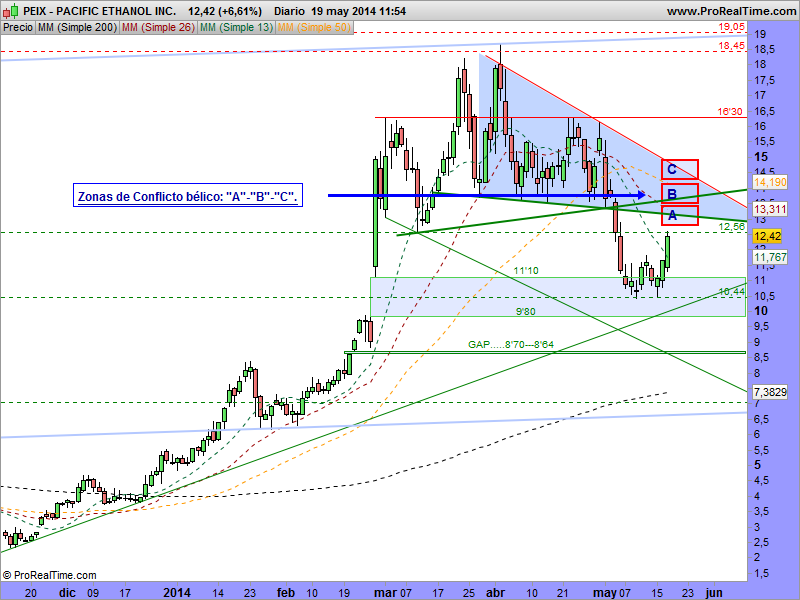The height and width of the screenshot is (600, 800).
Task: Click the mar marker on the time axis
Action: (385, 592)
